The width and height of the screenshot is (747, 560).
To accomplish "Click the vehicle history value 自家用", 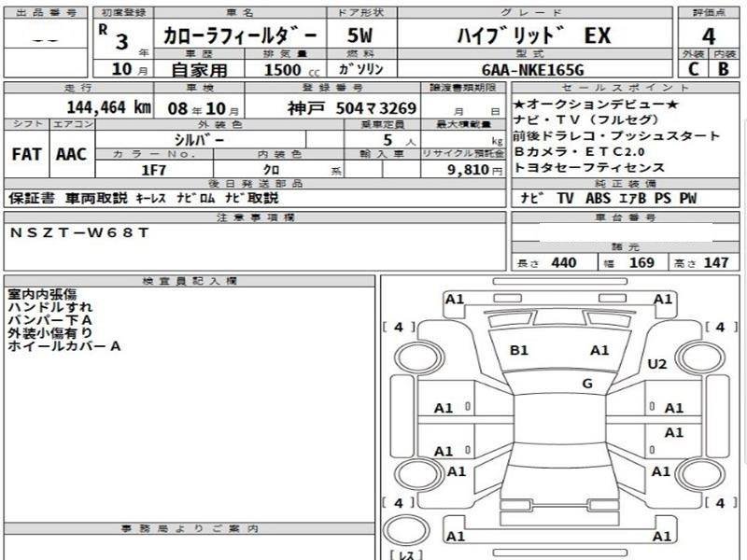I will pos(199,70).
